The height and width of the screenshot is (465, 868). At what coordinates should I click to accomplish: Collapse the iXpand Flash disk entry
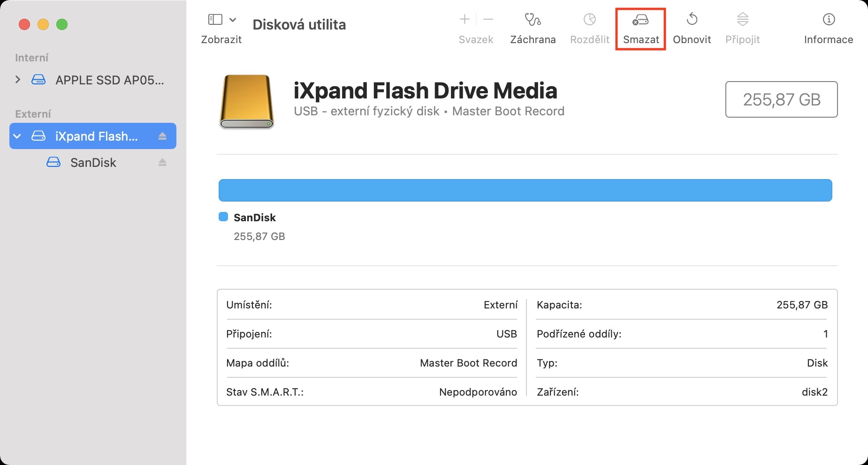tap(18, 136)
